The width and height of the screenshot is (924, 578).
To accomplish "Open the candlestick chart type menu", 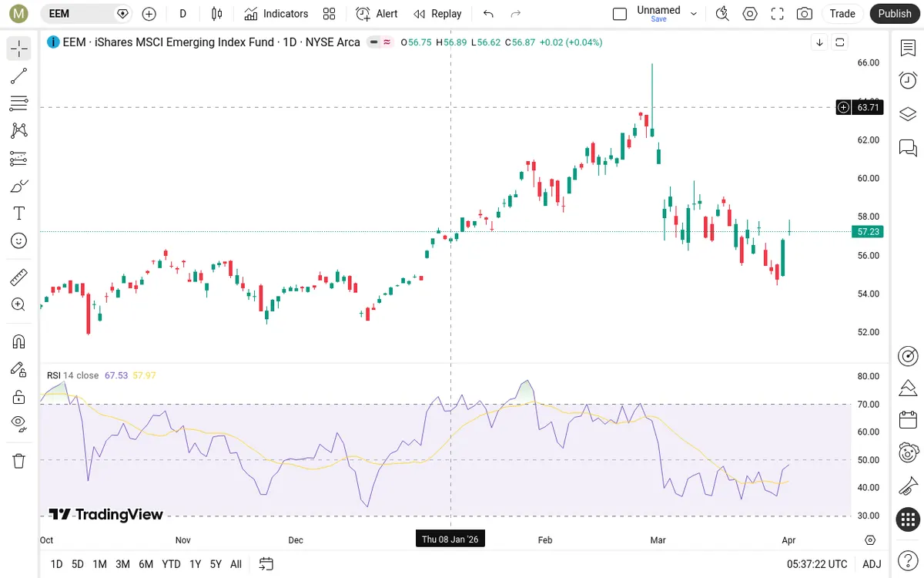I will point(217,14).
